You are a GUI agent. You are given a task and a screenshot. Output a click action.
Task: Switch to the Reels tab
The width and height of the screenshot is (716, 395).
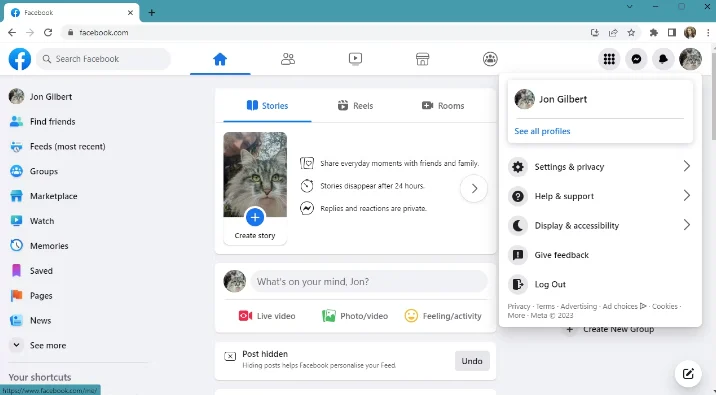(x=355, y=105)
